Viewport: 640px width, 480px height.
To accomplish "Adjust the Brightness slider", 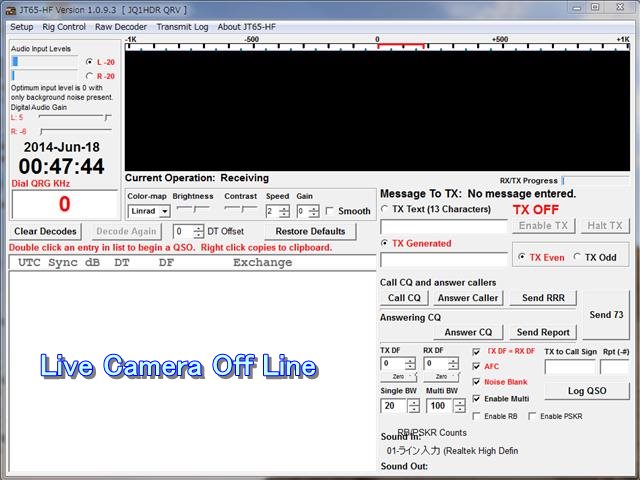I will click(193, 209).
